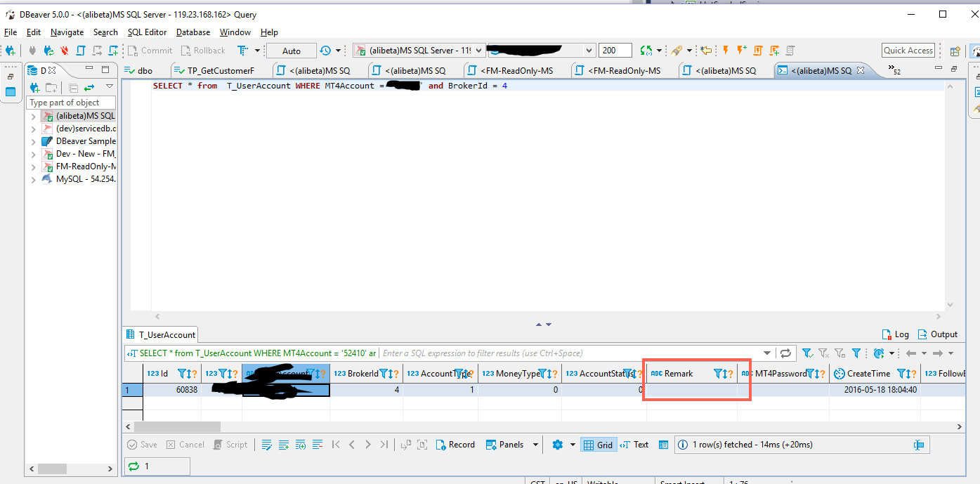Click next row arrow in results toolbar
This screenshot has width=980, height=484.
point(367,445)
